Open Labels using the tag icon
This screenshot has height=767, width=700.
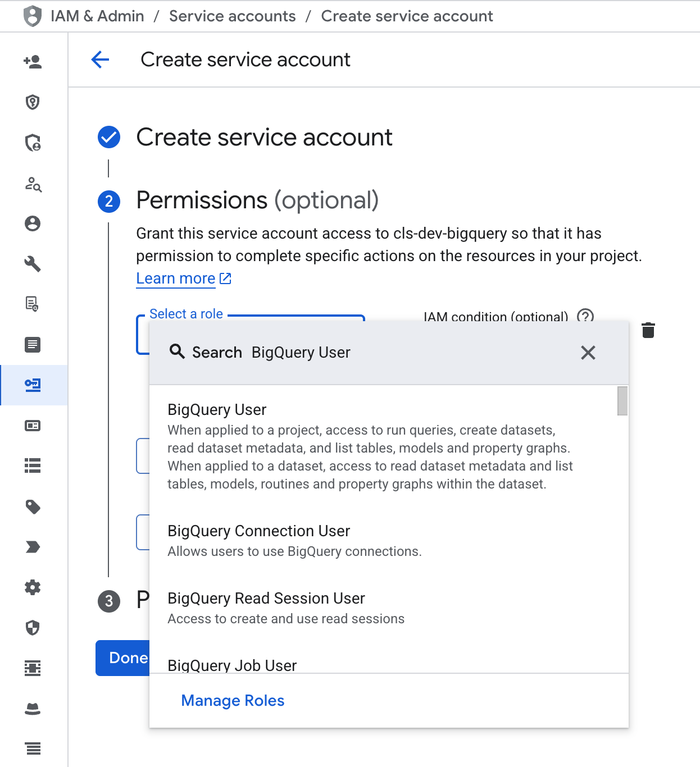coord(33,507)
